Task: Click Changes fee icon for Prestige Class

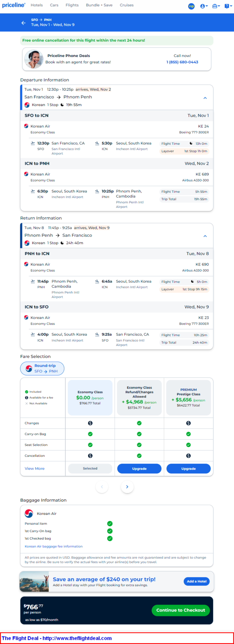Action: click(189, 423)
